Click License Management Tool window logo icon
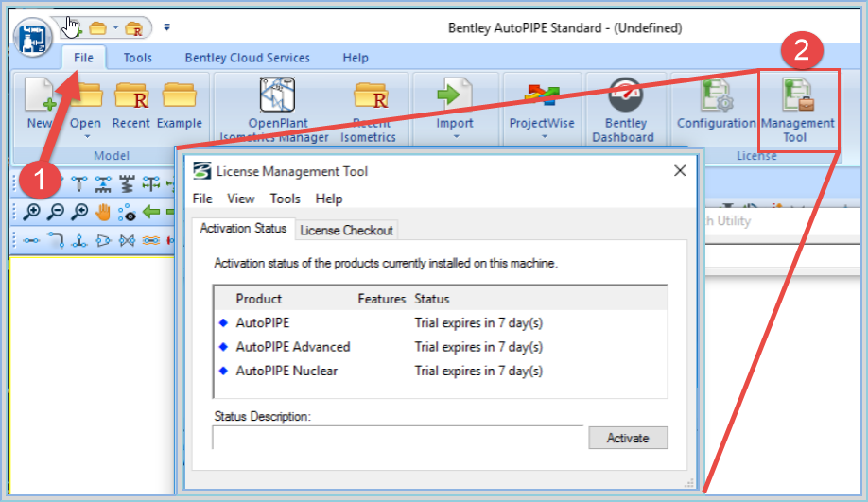Screen dimensions: 868x502 tap(202, 171)
